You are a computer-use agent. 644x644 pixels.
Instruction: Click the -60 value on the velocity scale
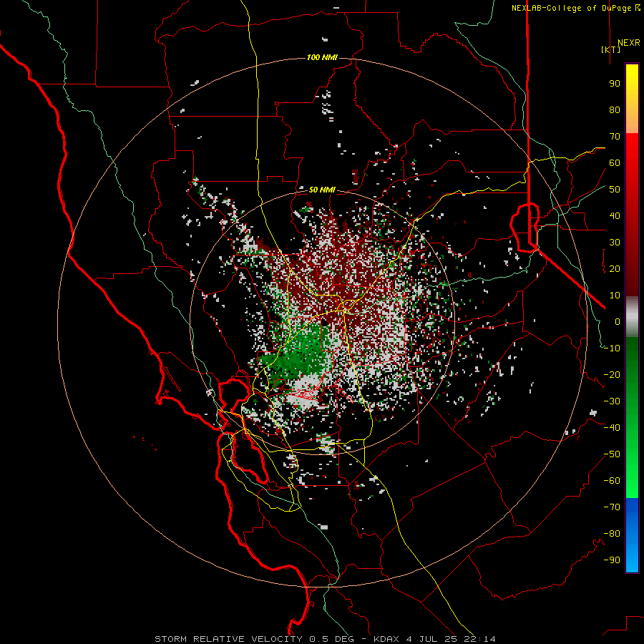pyautogui.click(x=612, y=481)
